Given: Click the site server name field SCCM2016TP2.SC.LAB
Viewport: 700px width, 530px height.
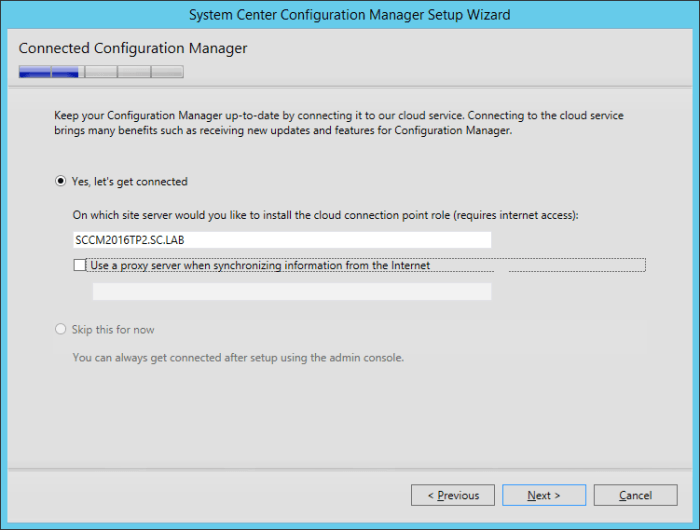Looking at the screenshot, I should [282, 240].
